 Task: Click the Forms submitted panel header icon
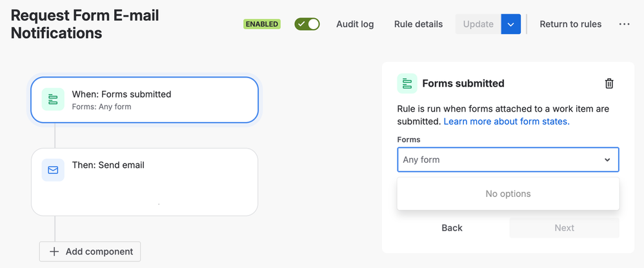coord(407,83)
